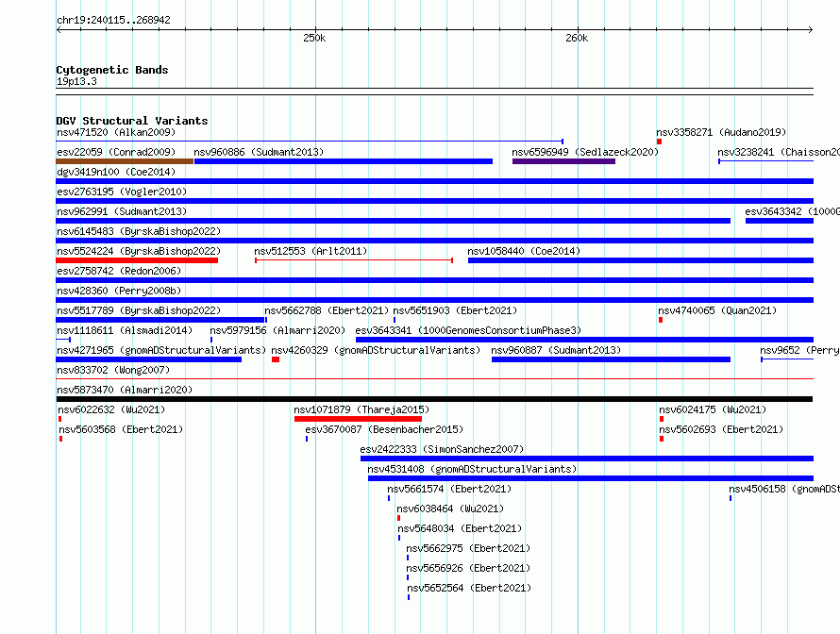Click nsv5602693 (Ebert2021) label
Screen dimensions: 840x634
coord(721,429)
